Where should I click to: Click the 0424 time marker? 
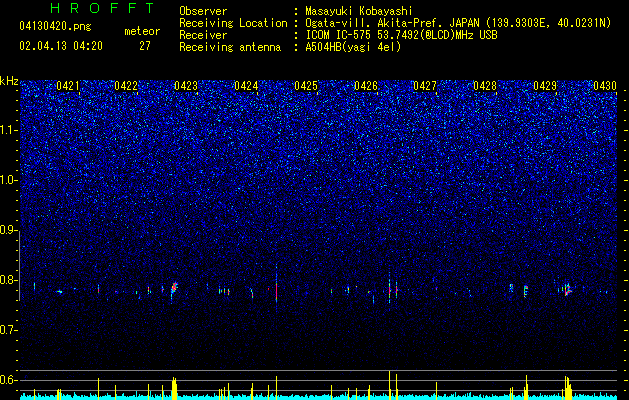click(246, 85)
